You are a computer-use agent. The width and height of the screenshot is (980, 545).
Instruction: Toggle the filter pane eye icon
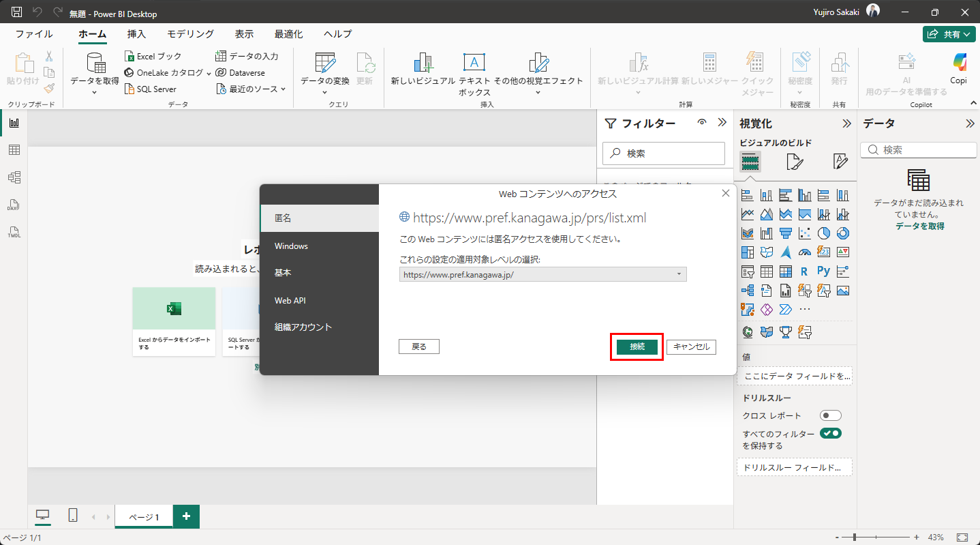pyautogui.click(x=702, y=122)
